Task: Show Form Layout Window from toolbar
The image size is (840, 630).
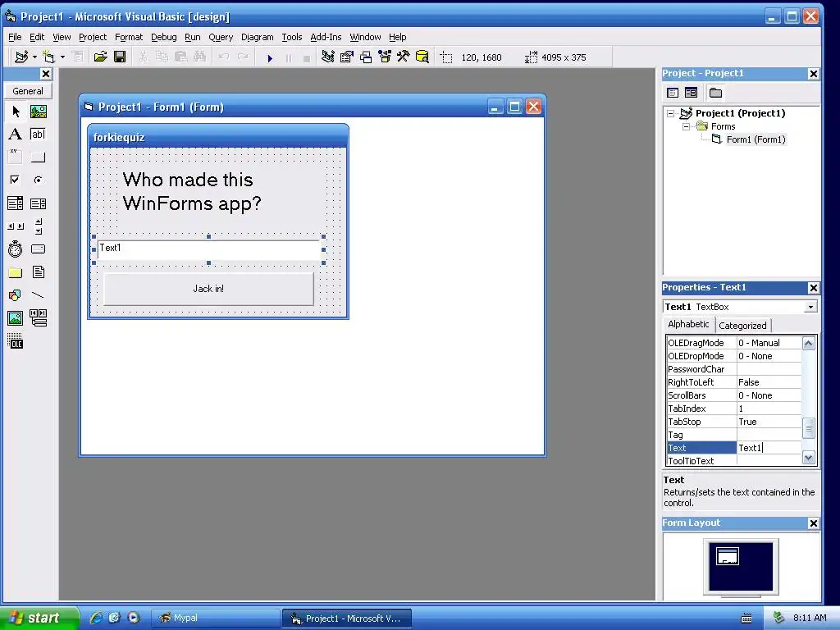Action: (x=366, y=57)
